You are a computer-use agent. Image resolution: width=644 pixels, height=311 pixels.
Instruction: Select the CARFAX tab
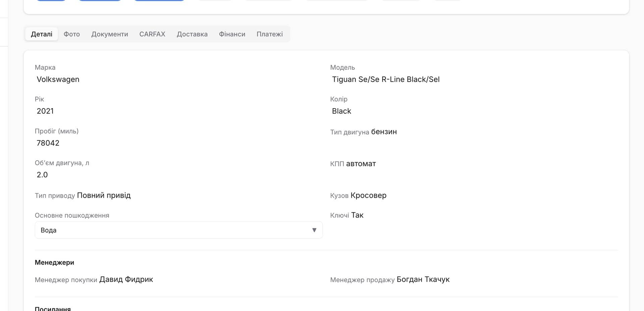click(152, 34)
